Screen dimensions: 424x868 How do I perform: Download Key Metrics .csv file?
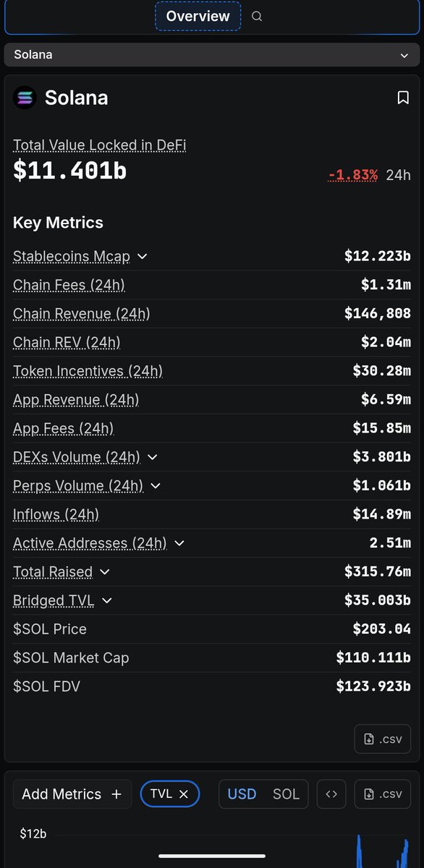382,739
